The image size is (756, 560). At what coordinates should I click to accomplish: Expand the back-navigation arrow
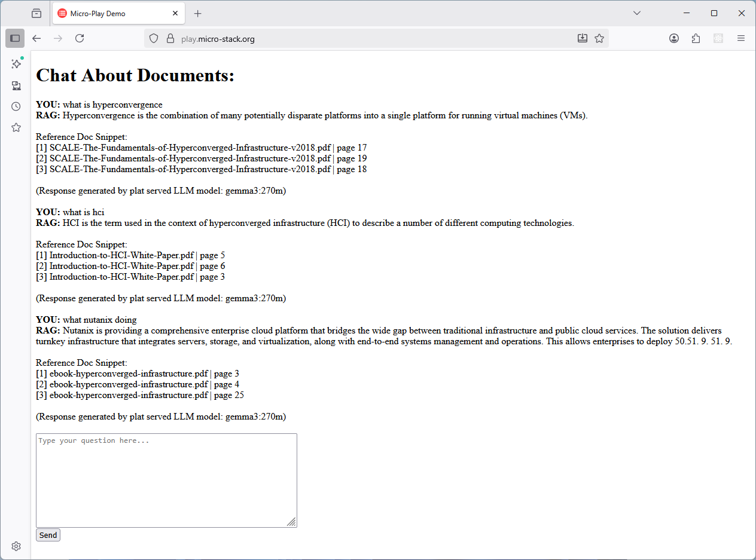point(36,38)
